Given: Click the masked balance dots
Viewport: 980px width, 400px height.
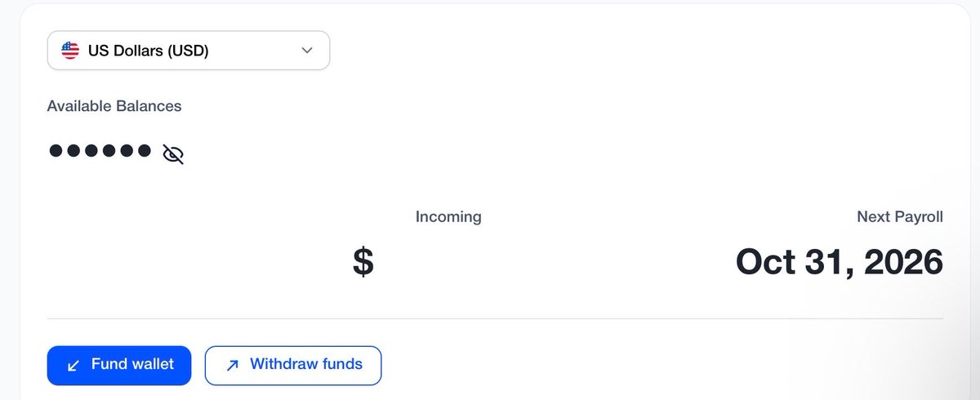Looking at the screenshot, I should pos(100,151).
